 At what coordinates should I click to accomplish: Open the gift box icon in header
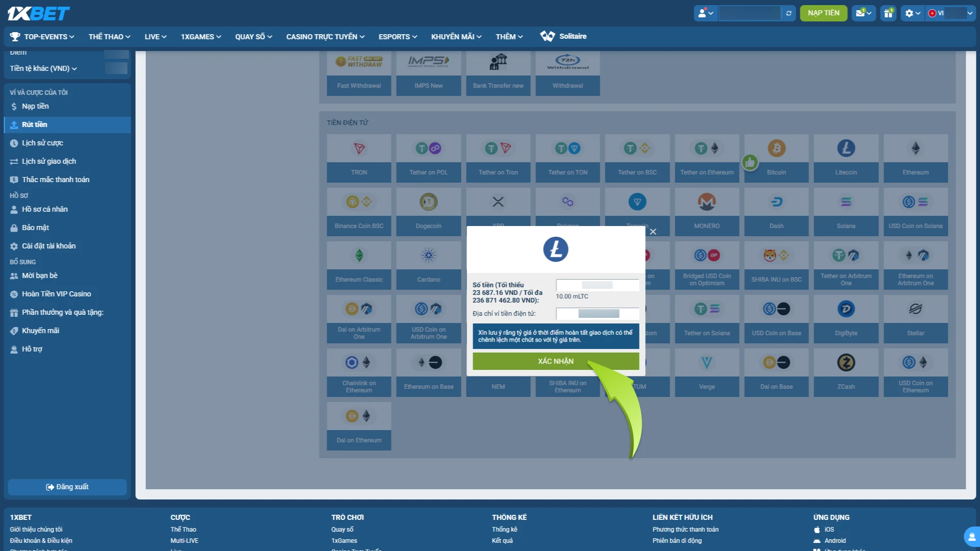pos(888,13)
